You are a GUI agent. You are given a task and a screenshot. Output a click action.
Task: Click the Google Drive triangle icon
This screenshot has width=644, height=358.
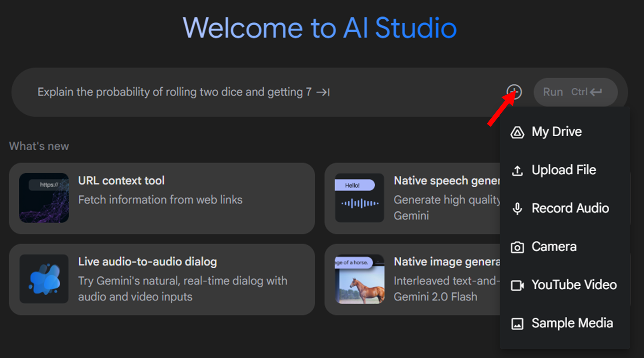coord(517,132)
